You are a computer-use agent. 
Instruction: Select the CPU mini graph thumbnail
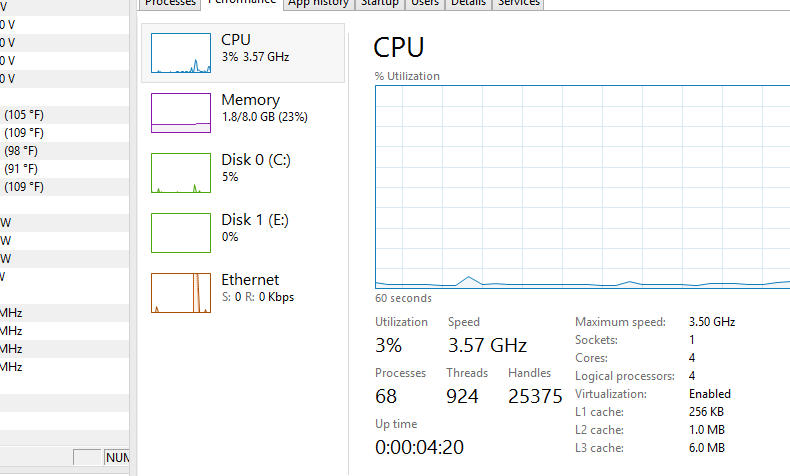point(181,53)
